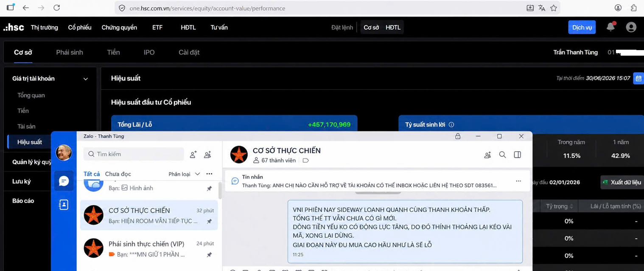Click the 67 thành viên member count

pos(274,161)
